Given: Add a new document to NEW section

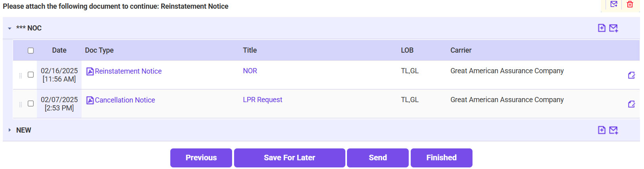Looking at the screenshot, I should tap(602, 130).
